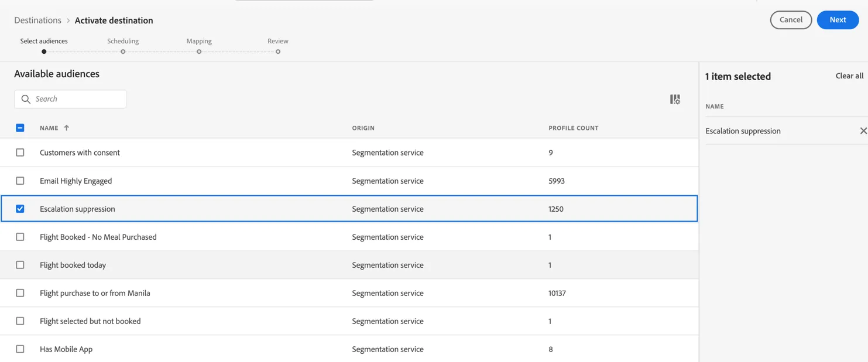Viewport: 868px width, 362px height.
Task: Click the Has Mobile App audience name
Action: tap(66, 349)
